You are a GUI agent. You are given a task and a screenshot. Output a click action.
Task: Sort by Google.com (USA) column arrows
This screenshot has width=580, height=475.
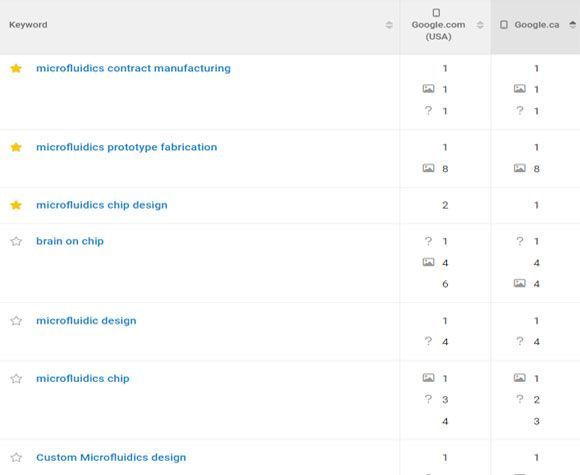tap(480, 25)
